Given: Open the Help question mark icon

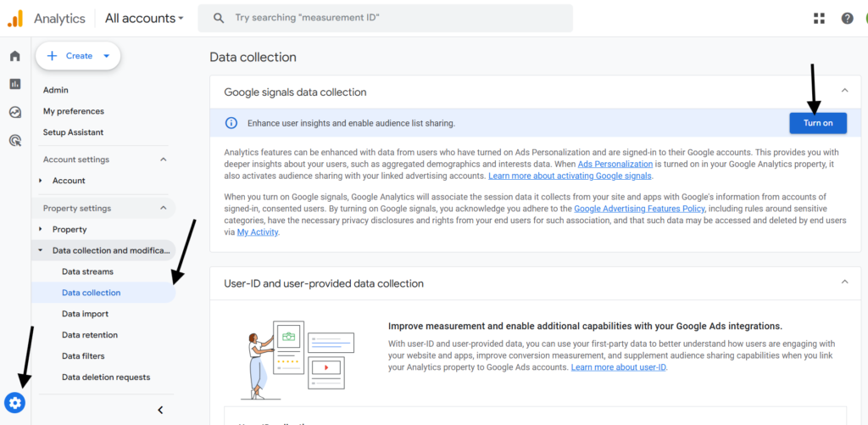Looking at the screenshot, I should coord(847,19).
